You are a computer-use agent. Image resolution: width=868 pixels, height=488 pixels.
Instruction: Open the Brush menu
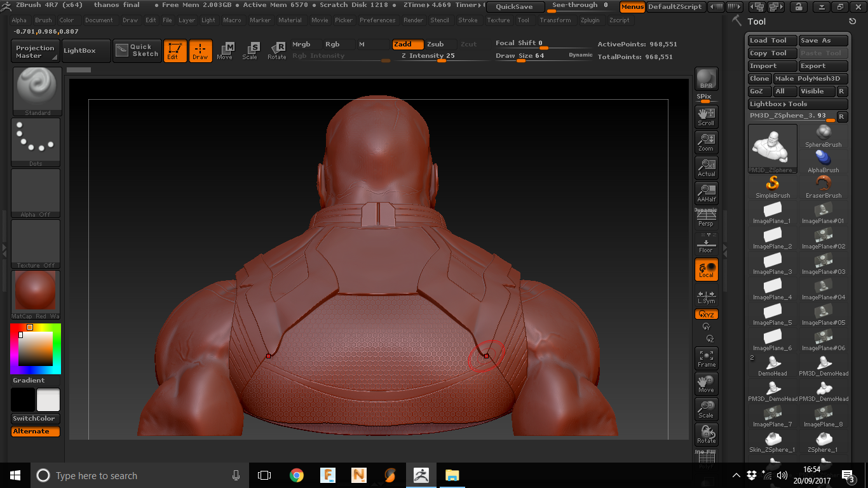(44, 20)
